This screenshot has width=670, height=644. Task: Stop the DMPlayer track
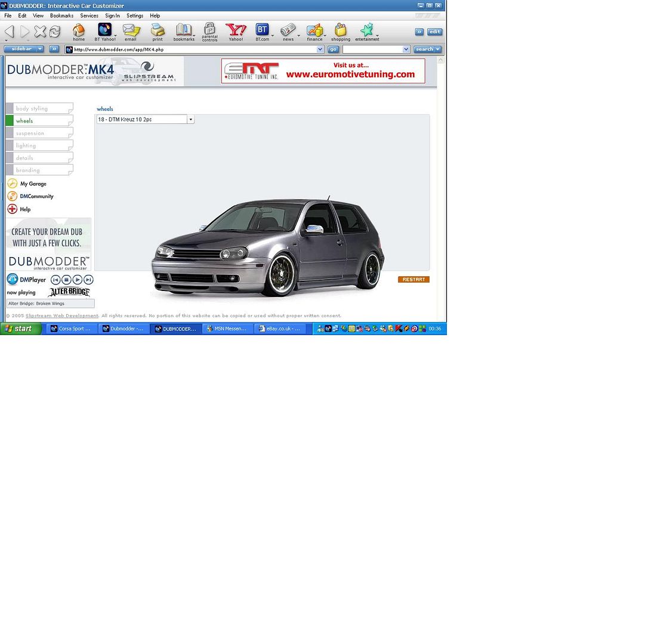pyautogui.click(x=66, y=280)
